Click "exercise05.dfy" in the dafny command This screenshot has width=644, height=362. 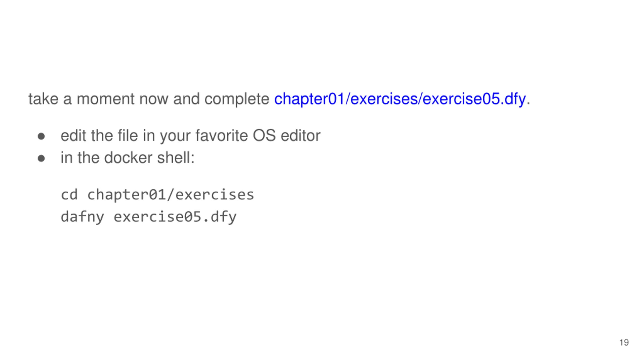(x=175, y=217)
